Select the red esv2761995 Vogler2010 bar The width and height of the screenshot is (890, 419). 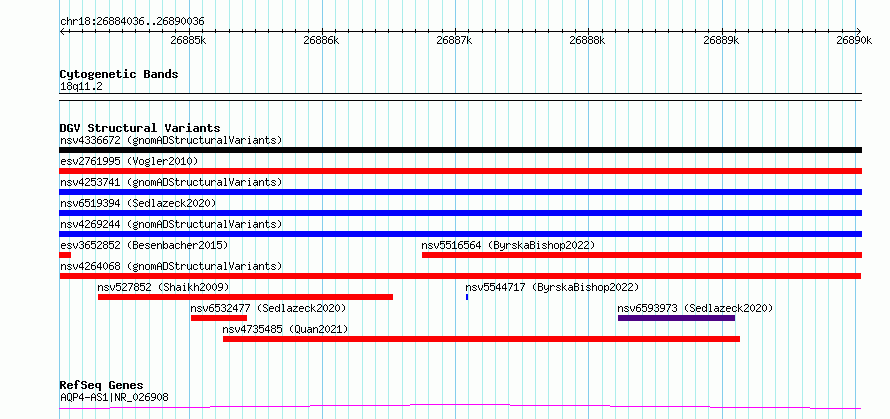point(460,171)
